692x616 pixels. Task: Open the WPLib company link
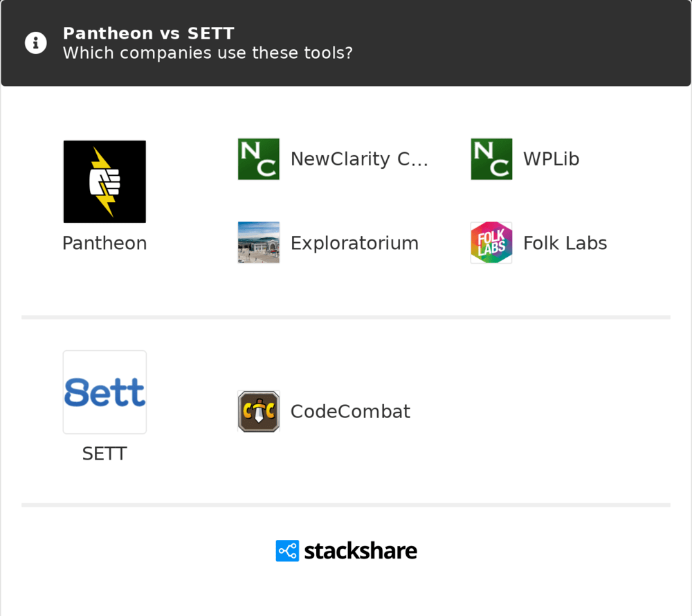[x=551, y=159]
